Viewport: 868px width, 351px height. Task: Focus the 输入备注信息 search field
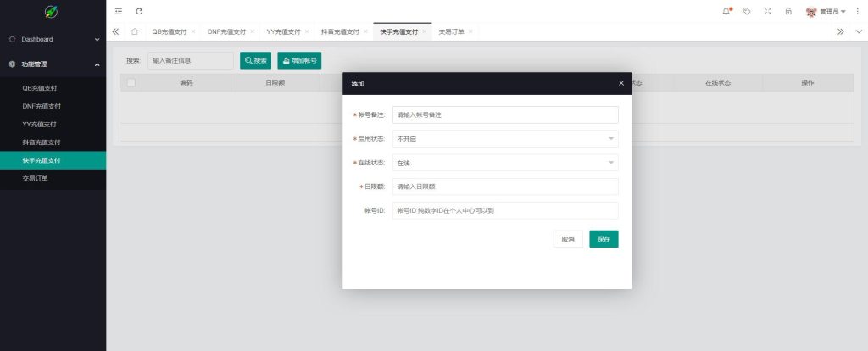[191, 60]
